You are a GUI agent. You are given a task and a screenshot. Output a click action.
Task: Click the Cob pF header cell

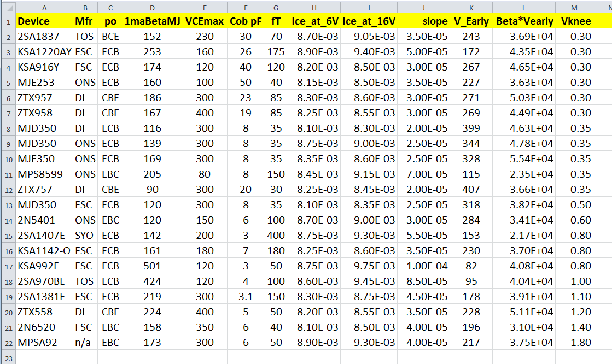tap(246, 21)
